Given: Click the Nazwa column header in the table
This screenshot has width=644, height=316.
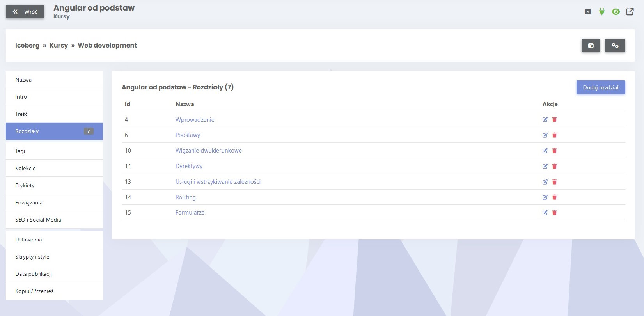Looking at the screenshot, I should pyautogui.click(x=185, y=104).
